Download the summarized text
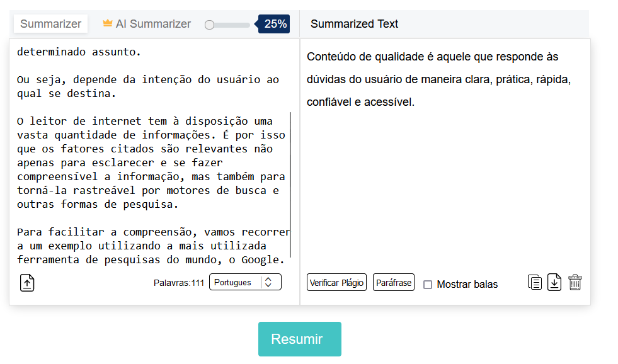 [x=554, y=282]
